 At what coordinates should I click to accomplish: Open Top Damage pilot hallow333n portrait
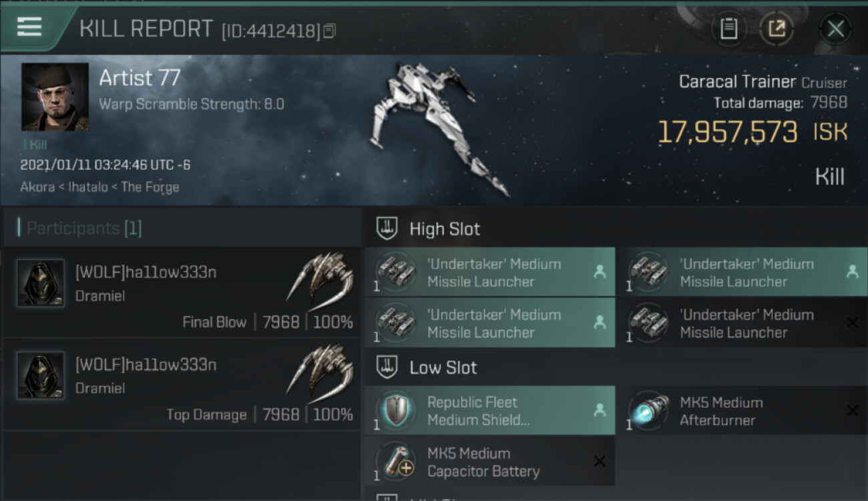41,375
